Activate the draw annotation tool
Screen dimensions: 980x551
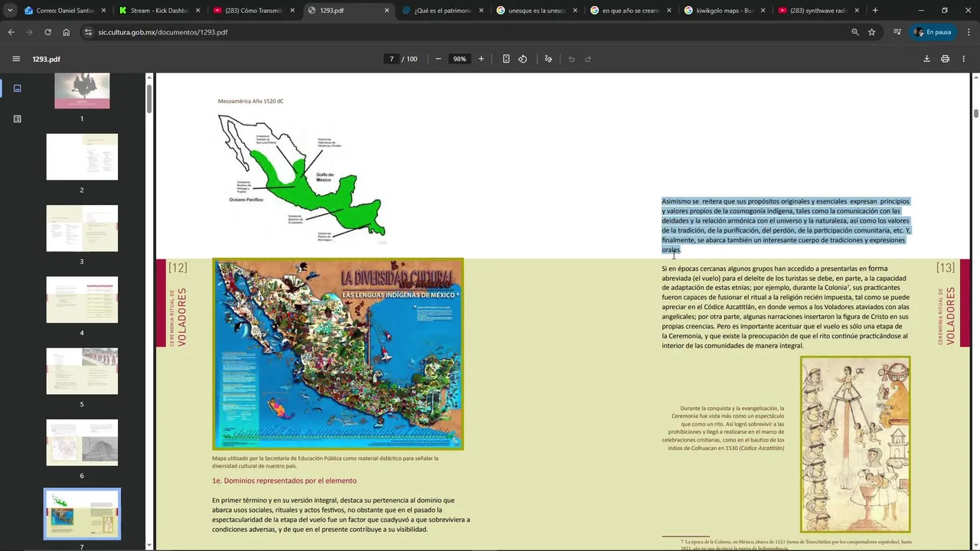[548, 59]
